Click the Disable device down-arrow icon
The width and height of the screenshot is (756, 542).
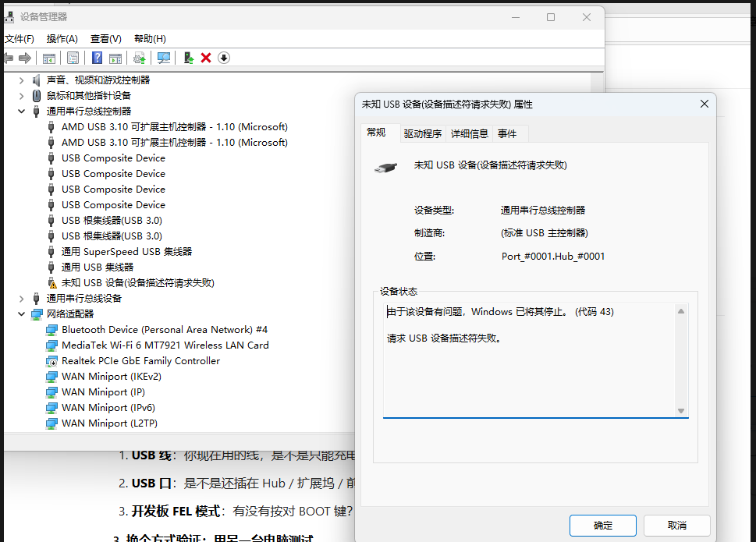click(x=224, y=58)
